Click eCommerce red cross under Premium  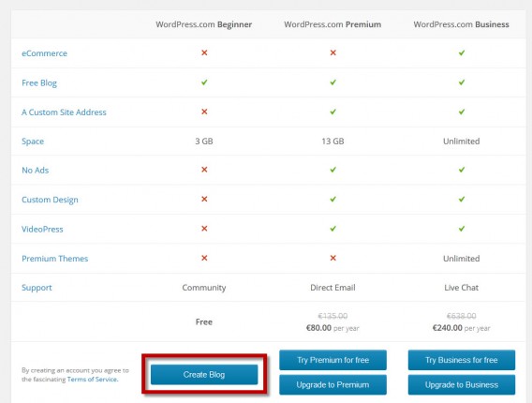(x=333, y=52)
